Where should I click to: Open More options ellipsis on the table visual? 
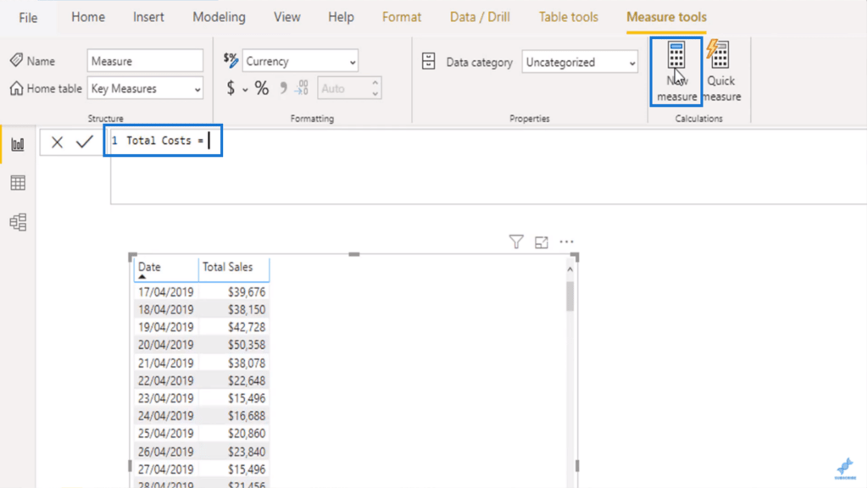pyautogui.click(x=566, y=241)
